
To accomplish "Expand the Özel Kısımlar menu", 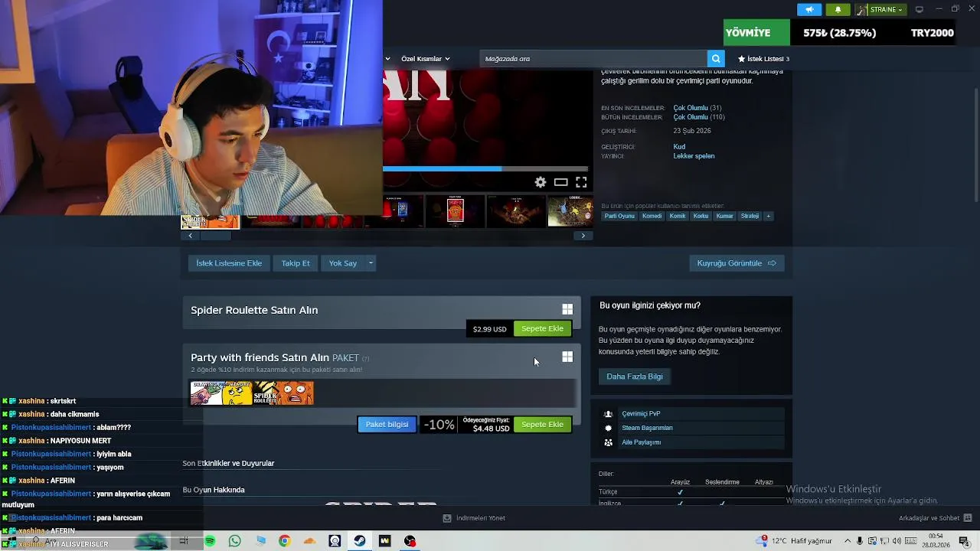I will coord(425,59).
